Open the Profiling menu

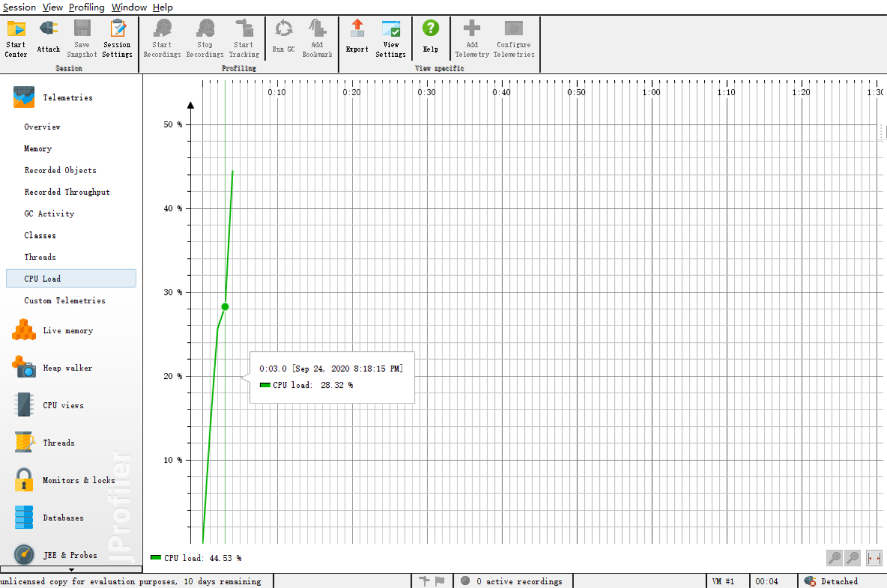point(86,7)
